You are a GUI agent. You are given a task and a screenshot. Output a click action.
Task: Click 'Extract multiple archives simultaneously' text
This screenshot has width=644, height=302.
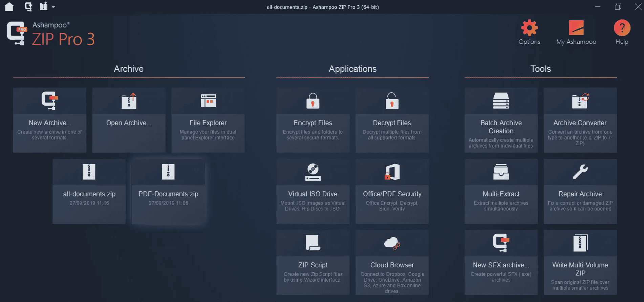(501, 206)
